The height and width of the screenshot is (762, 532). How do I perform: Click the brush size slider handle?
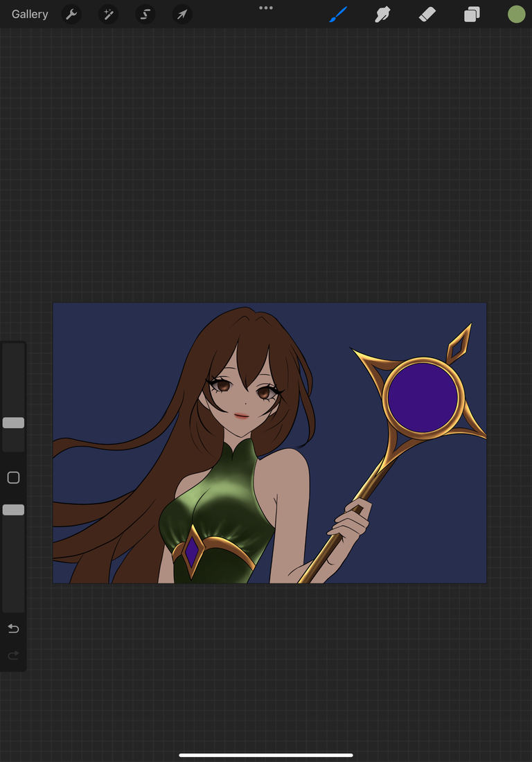point(14,423)
